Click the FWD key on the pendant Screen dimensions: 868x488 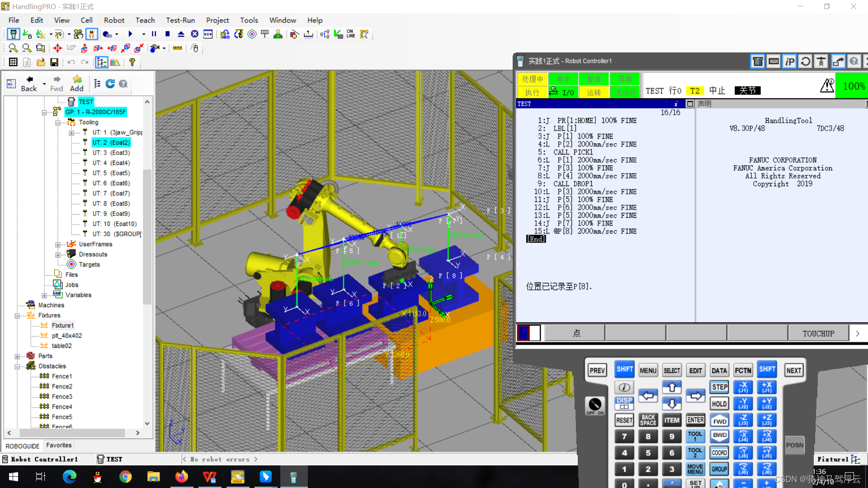coord(719,420)
